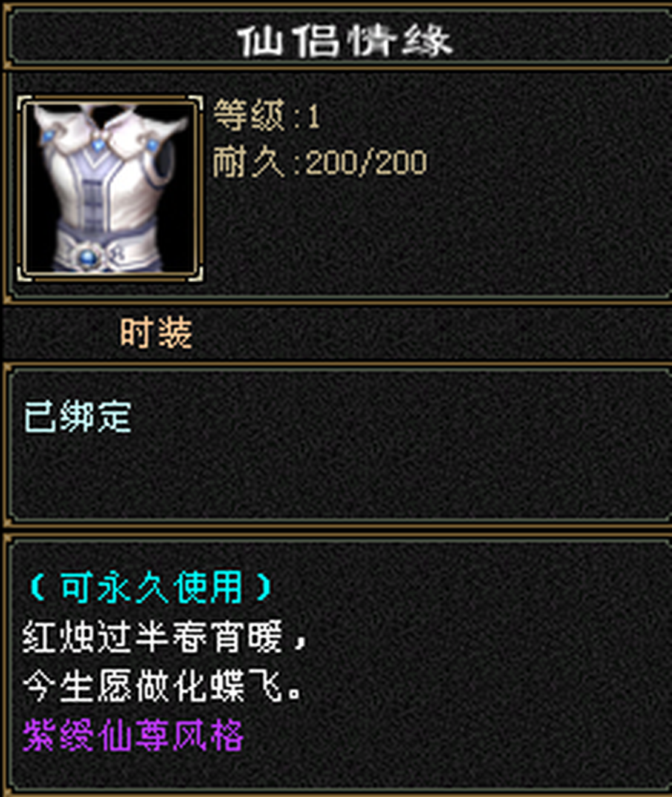Click the purple 紫绶仙尊风格 text
Screen dimensions: 672x797
(133, 736)
